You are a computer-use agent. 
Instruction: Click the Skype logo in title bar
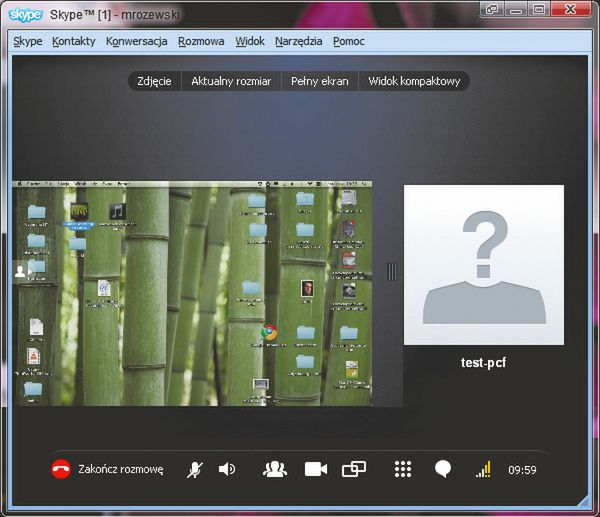[x=25, y=15]
